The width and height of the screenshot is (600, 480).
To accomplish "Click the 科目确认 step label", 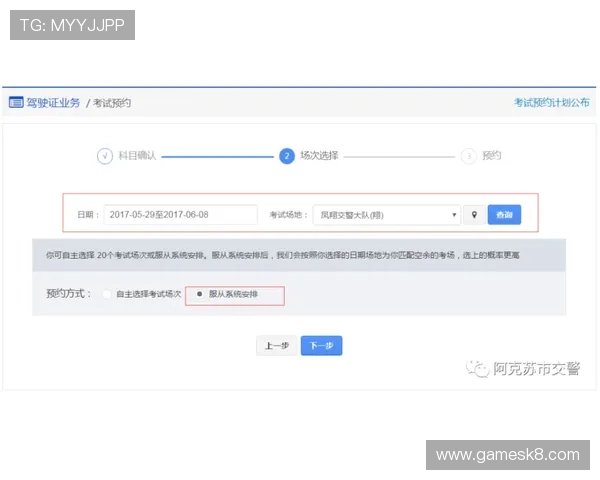I will coord(137,155).
